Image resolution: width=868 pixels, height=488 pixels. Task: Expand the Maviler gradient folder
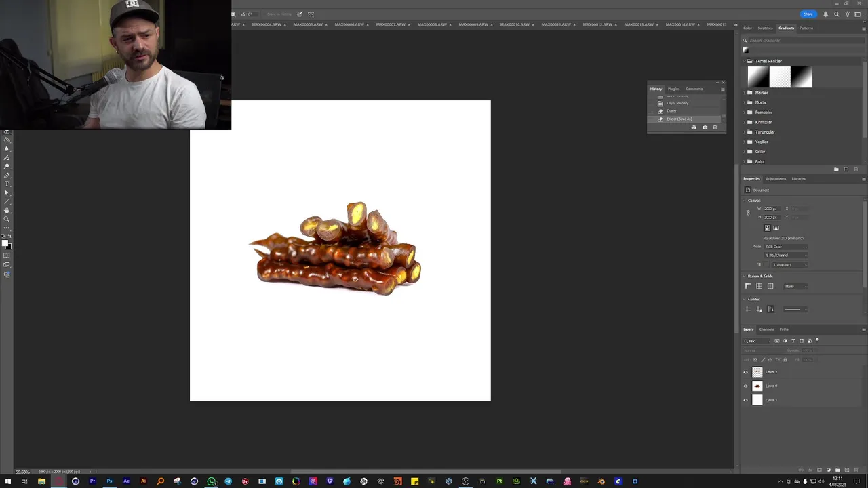[744, 93]
